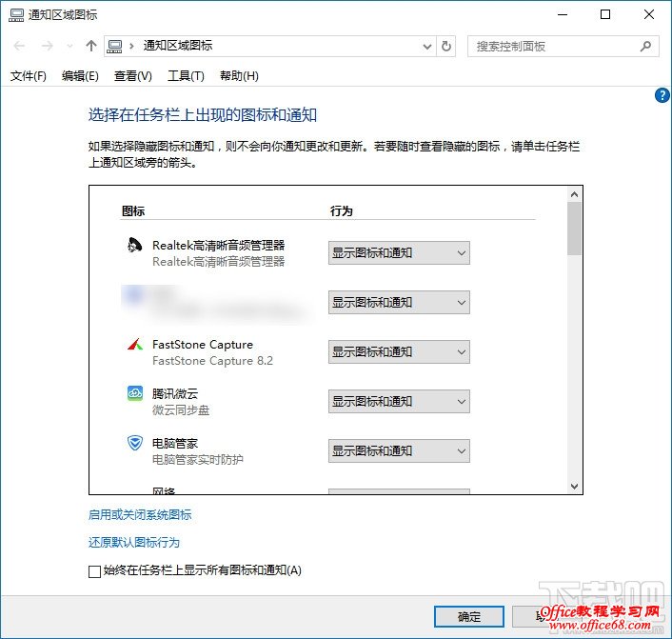Go back with the left arrow
The width and height of the screenshot is (672, 639).
(19, 46)
